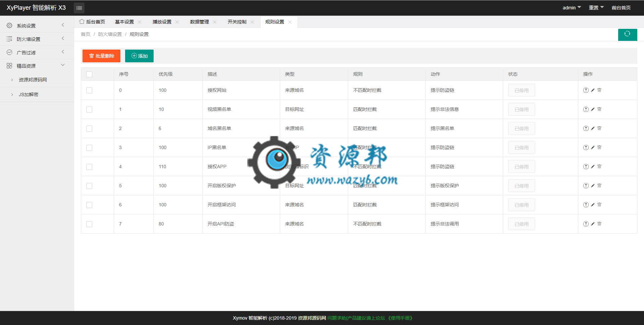This screenshot has width=644, height=325.
Task: Close the 规则设置 tab
Action: [290, 22]
